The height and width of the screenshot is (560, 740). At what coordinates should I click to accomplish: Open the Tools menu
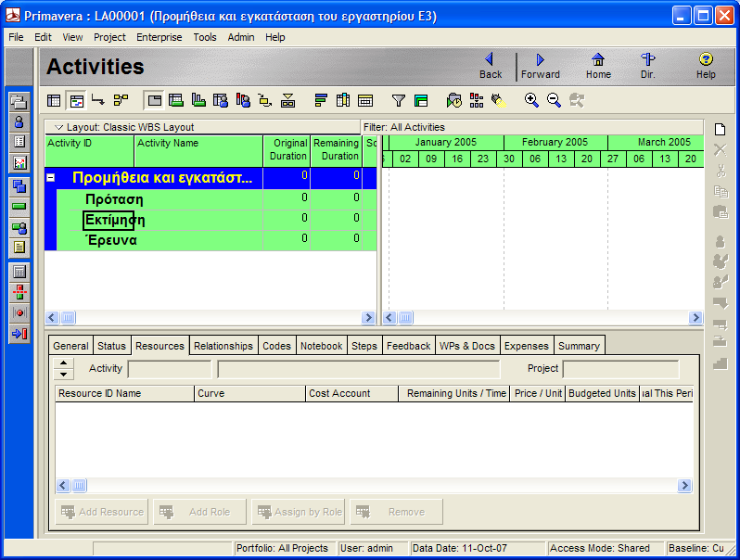(205, 37)
